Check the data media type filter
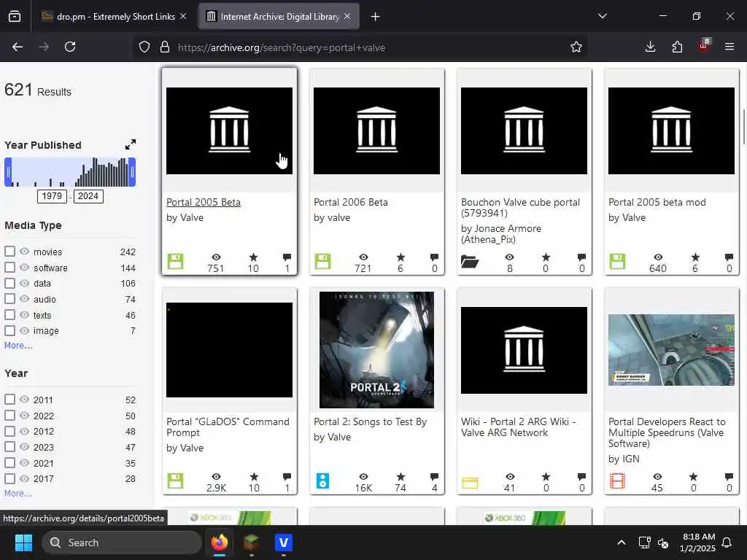 tap(9, 283)
